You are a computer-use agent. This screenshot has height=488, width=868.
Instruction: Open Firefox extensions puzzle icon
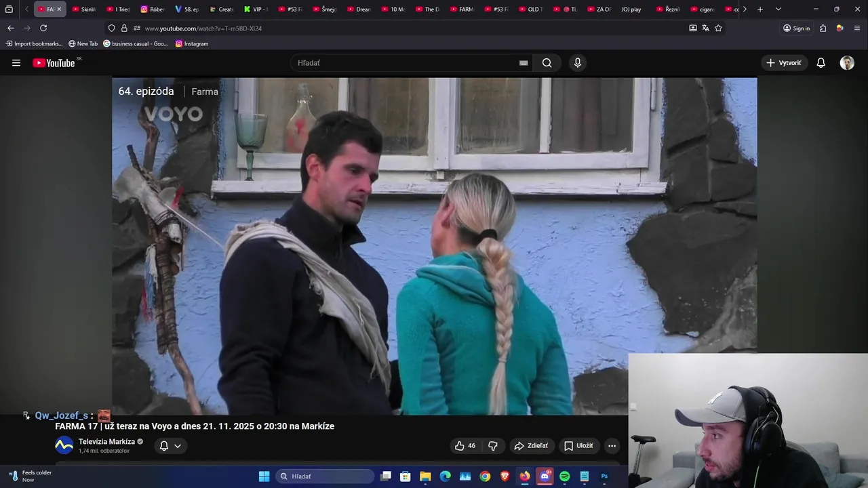tap(823, 28)
